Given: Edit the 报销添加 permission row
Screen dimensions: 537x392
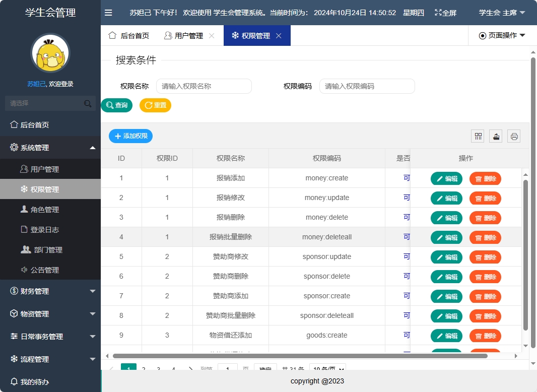Looking at the screenshot, I should tap(446, 178).
